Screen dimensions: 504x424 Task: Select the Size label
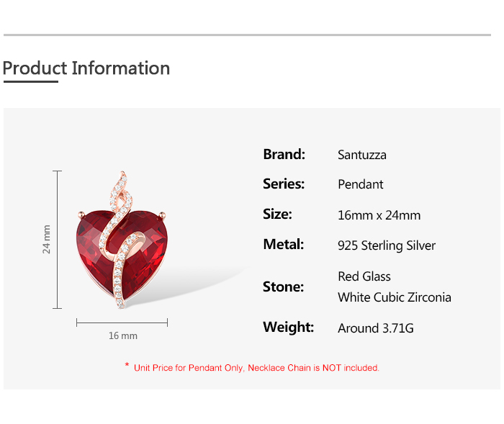pos(277,215)
